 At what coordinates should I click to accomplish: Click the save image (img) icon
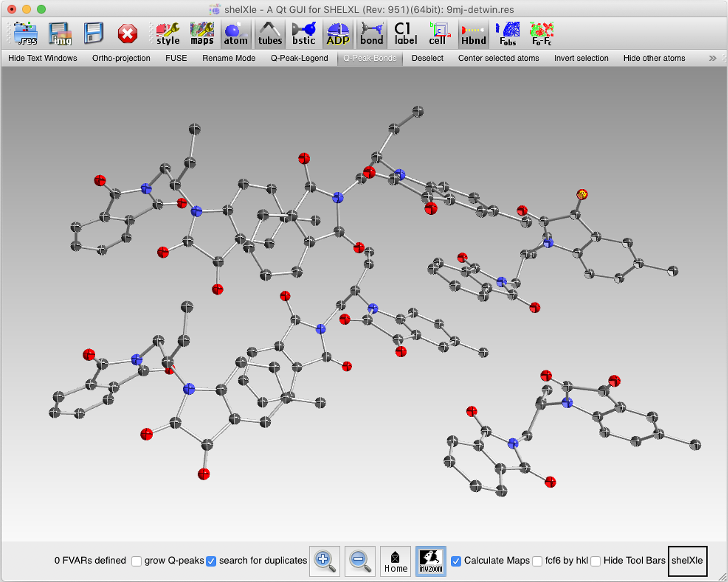click(x=60, y=33)
